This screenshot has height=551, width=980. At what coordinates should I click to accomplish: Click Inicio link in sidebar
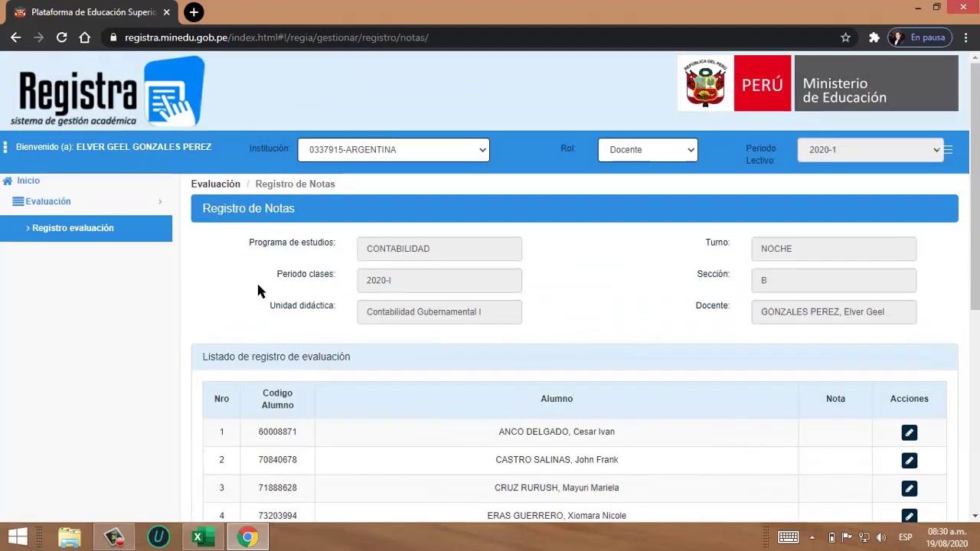coord(28,181)
